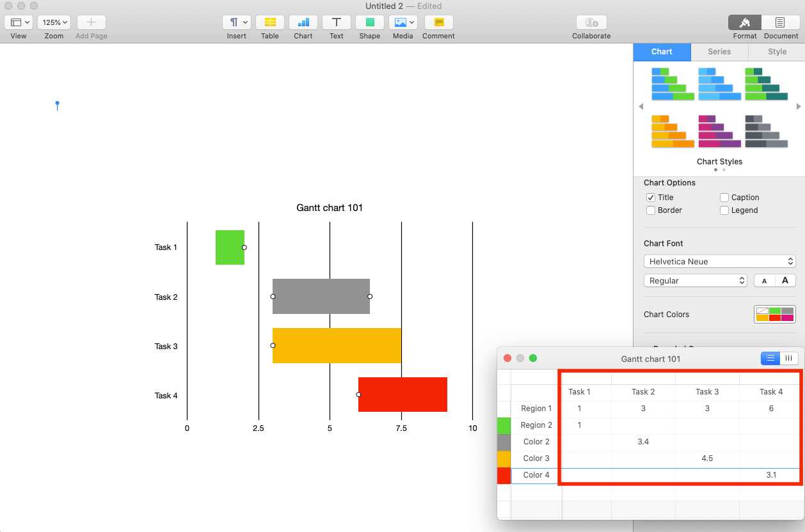Add a Comment using the toolbar icon
This screenshot has height=532, width=805.
tap(438, 22)
